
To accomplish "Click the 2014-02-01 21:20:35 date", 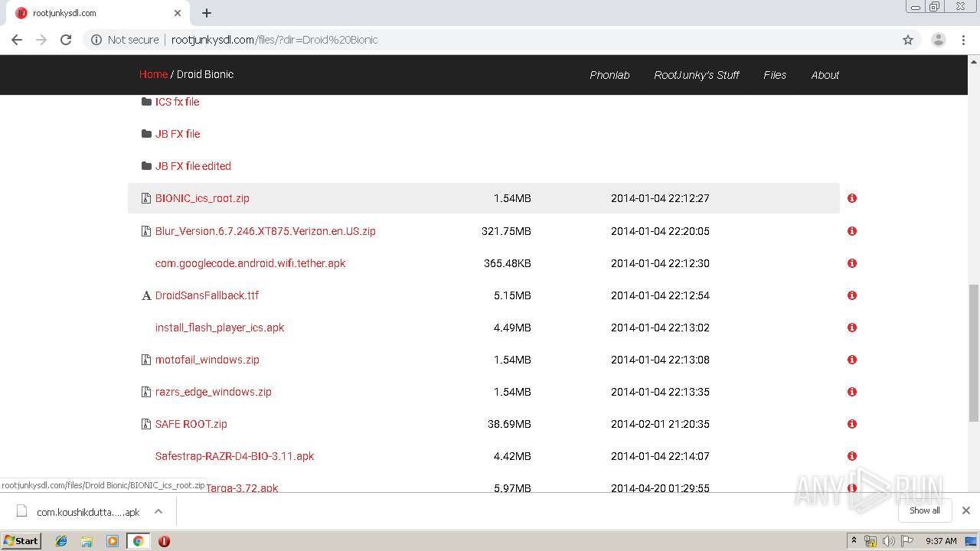I will point(660,424).
